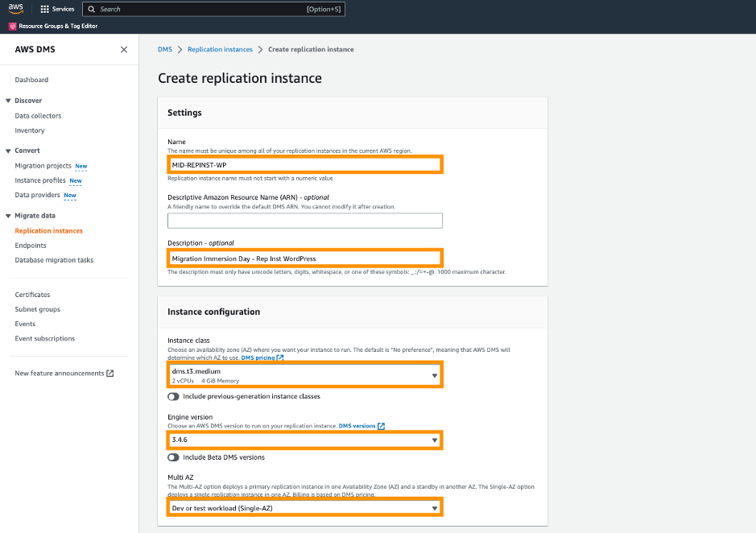This screenshot has width=756, height=533.
Task: Click the AWS DMS sidebar title
Action: 35,49
